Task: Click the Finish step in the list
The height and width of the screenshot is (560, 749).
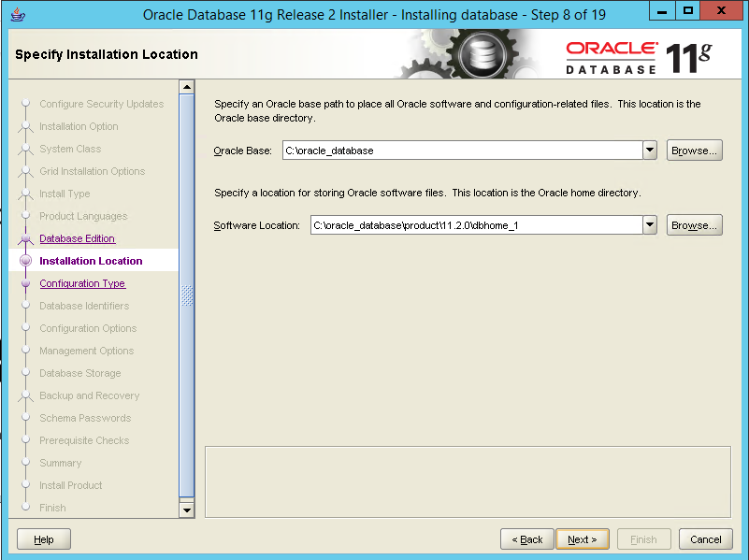Action: tap(52, 508)
